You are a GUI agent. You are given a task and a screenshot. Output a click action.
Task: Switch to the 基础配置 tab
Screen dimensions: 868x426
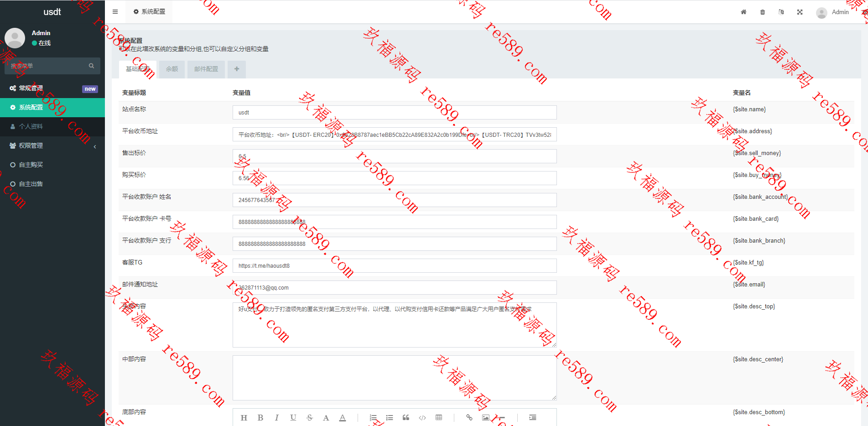138,69
